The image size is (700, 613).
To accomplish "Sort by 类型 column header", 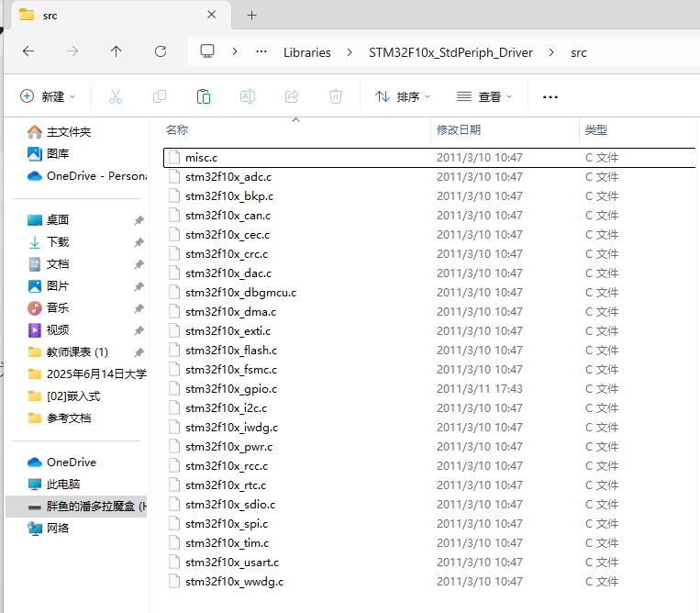I will click(596, 130).
